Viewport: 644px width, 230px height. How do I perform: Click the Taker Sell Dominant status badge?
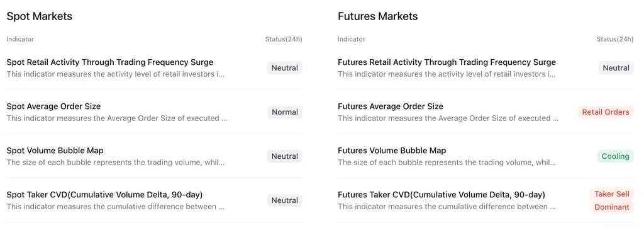pyautogui.click(x=612, y=200)
